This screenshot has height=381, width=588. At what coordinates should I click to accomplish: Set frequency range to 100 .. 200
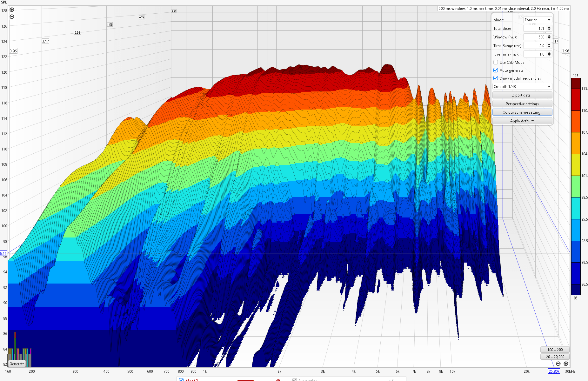click(555, 350)
